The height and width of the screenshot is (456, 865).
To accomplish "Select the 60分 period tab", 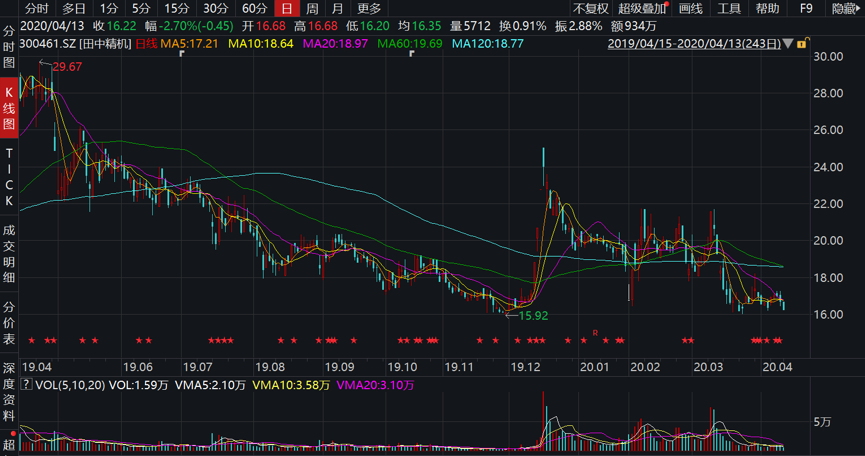I will click(254, 8).
